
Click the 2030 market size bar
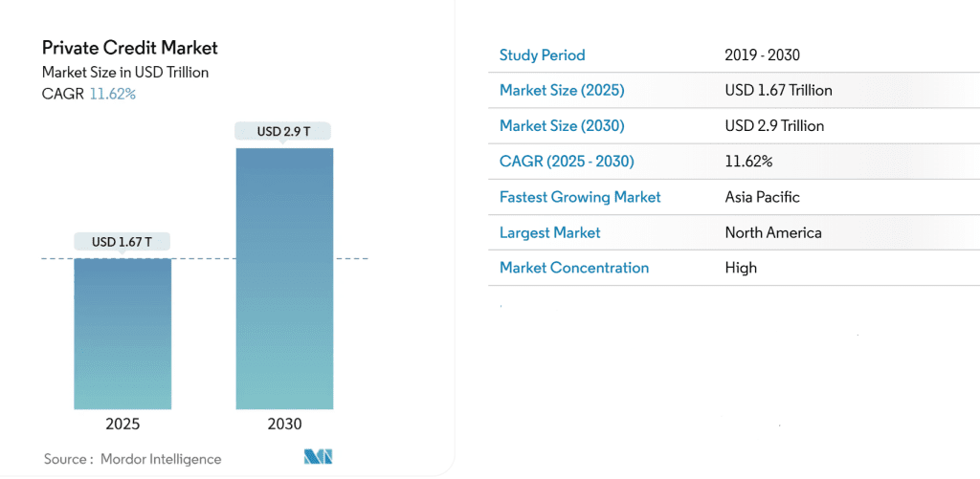coord(284,277)
